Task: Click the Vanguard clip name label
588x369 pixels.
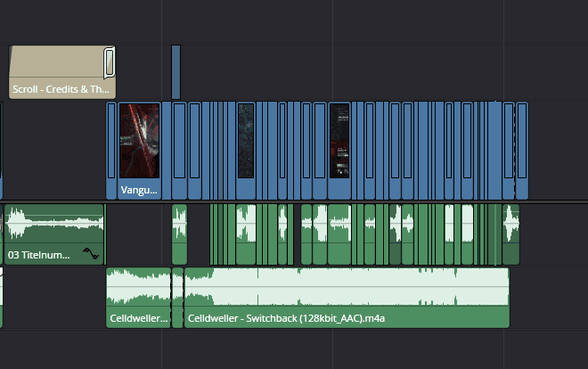Action: point(139,191)
